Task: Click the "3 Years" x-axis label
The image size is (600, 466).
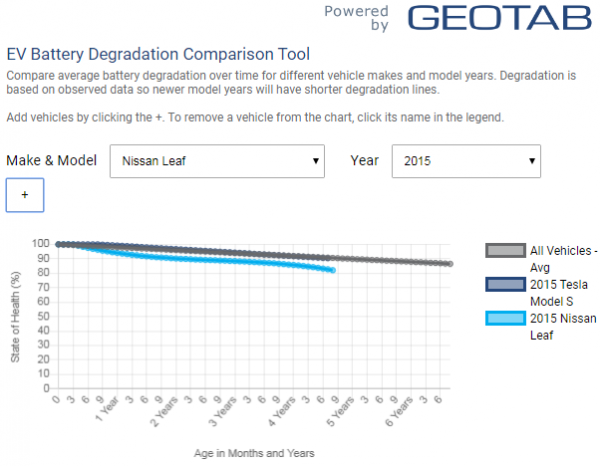Action: pyautogui.click(x=223, y=412)
